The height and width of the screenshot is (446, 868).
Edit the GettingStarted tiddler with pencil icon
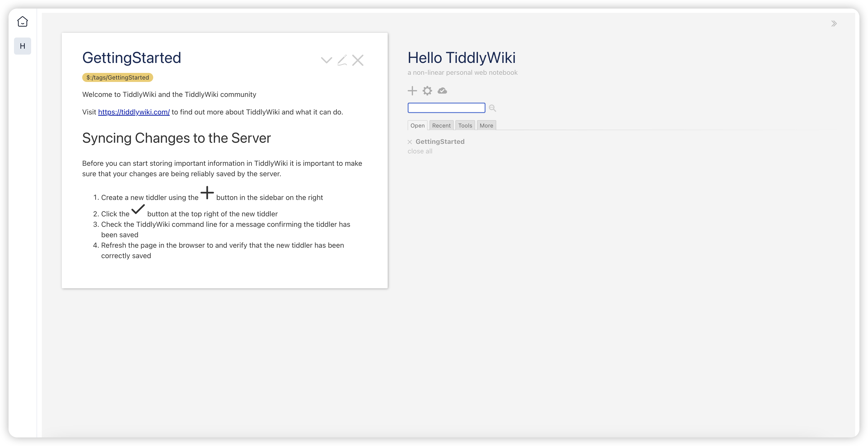click(342, 60)
